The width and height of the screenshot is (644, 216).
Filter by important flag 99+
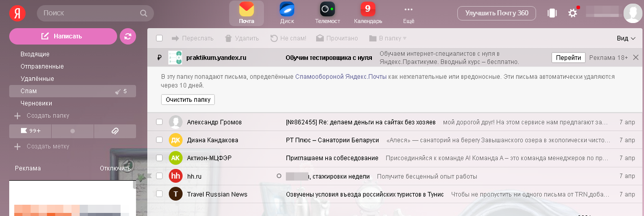tap(31, 130)
